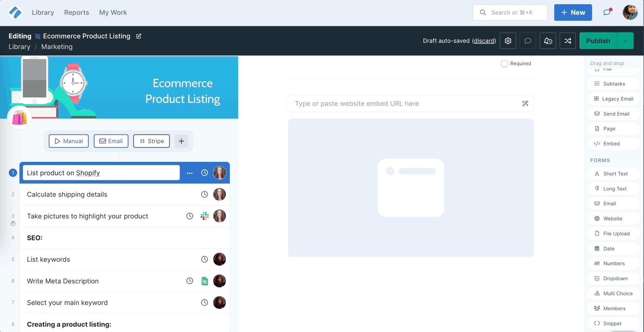The height and width of the screenshot is (332, 644).
Task: Open the Reports menu
Action: [77, 12]
